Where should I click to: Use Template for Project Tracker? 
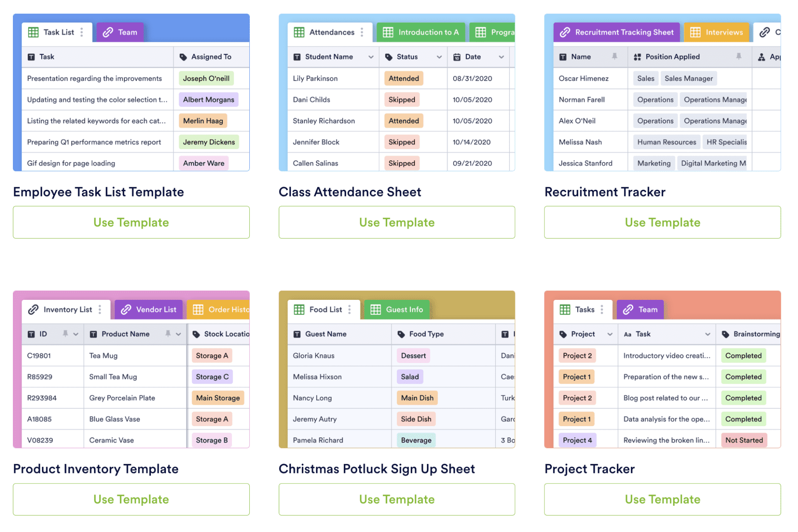click(x=663, y=499)
